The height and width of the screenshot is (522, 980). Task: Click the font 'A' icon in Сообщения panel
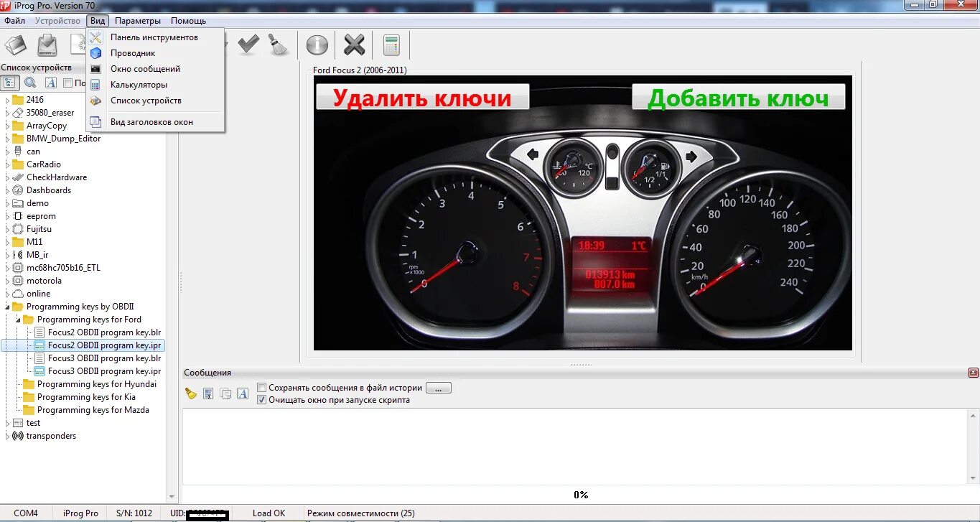tap(243, 393)
